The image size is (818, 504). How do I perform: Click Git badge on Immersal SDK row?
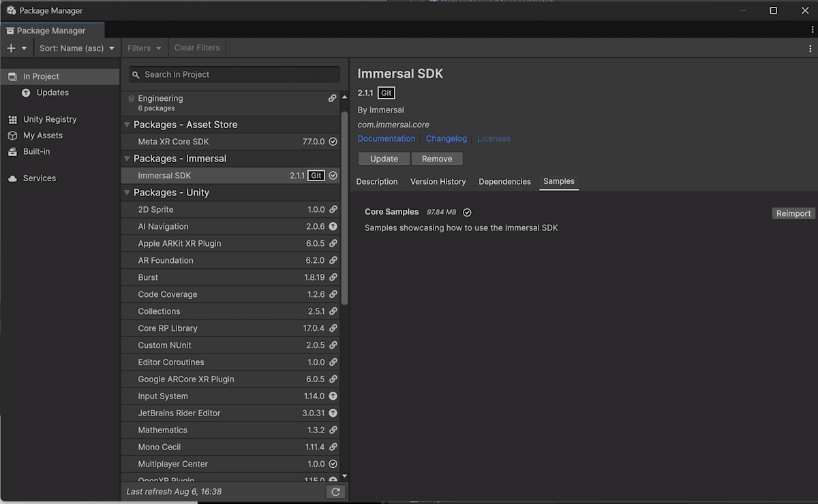316,176
